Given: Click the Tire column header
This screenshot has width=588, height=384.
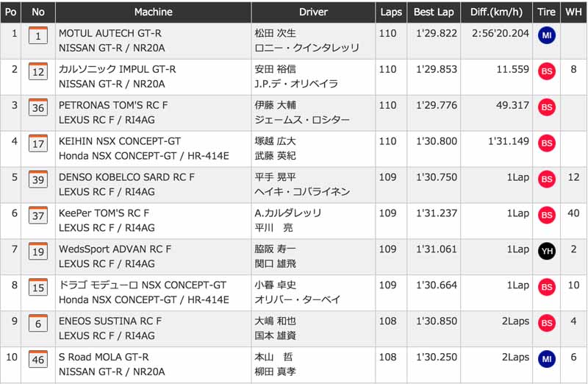Looking at the screenshot, I should click(546, 12).
